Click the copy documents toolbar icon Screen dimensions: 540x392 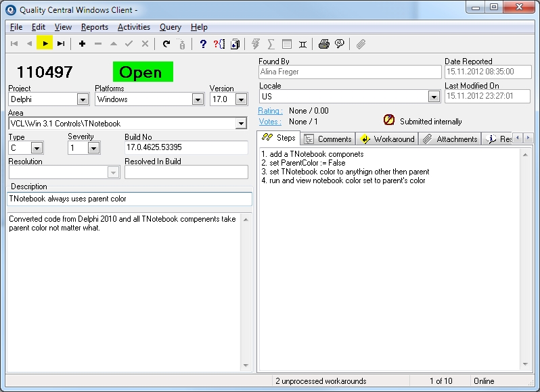(x=235, y=44)
